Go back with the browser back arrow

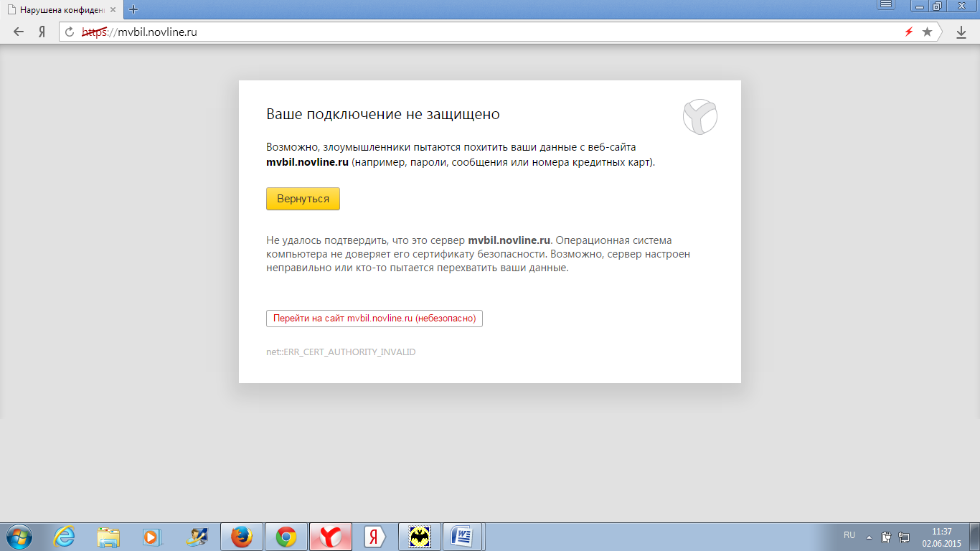19,32
